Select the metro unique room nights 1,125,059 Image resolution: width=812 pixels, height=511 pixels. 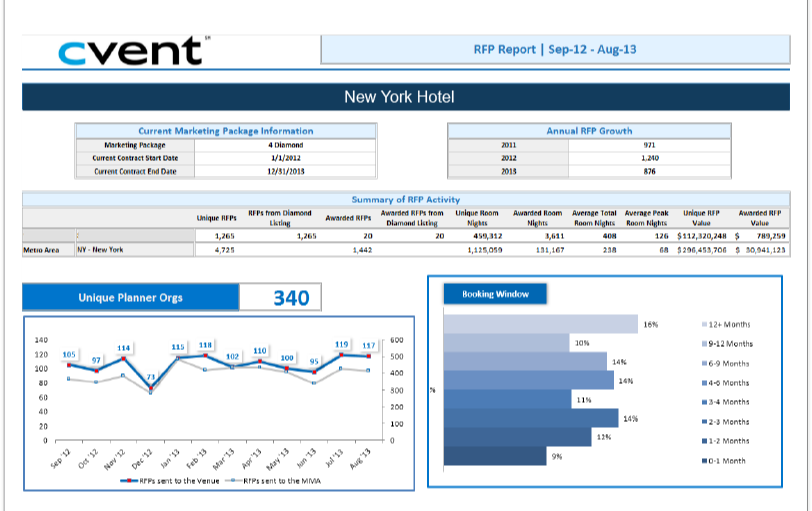[485, 250]
